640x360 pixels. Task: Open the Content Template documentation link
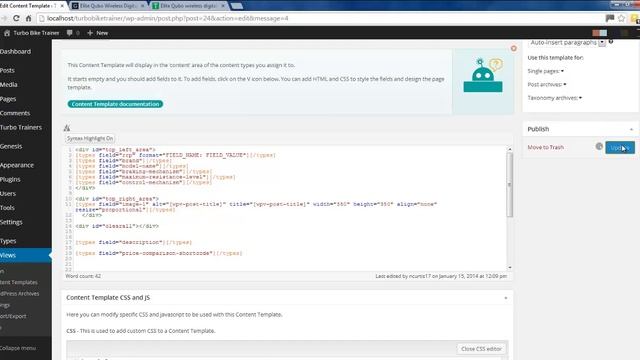click(x=115, y=104)
